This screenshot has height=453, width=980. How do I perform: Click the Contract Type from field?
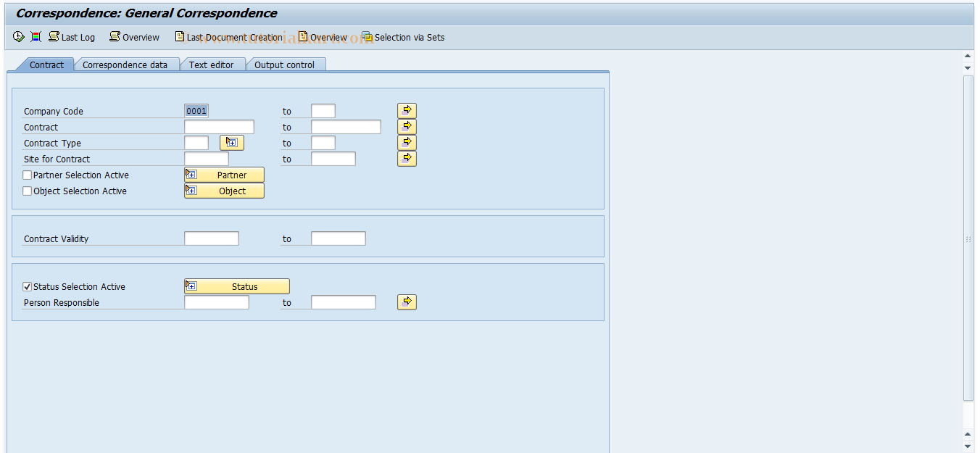(x=196, y=143)
